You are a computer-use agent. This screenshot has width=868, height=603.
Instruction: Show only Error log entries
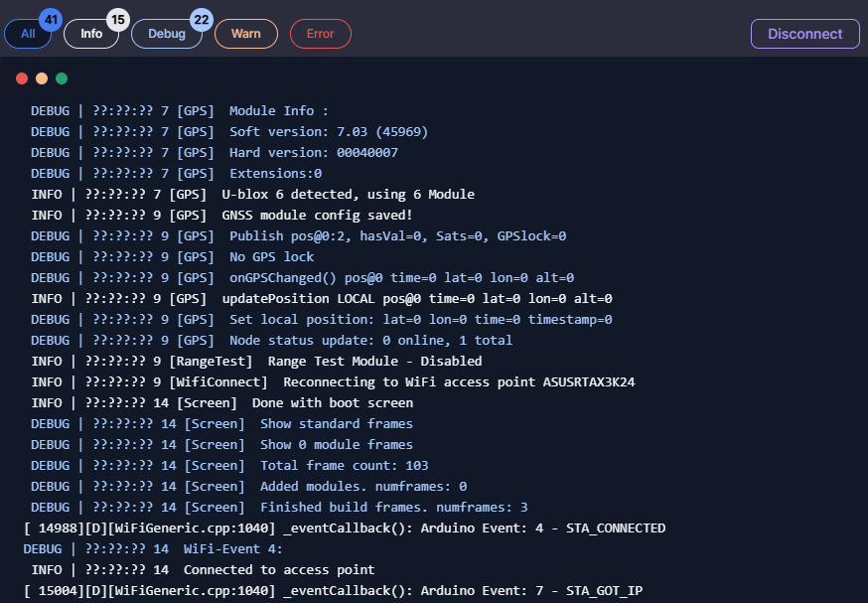(x=321, y=34)
